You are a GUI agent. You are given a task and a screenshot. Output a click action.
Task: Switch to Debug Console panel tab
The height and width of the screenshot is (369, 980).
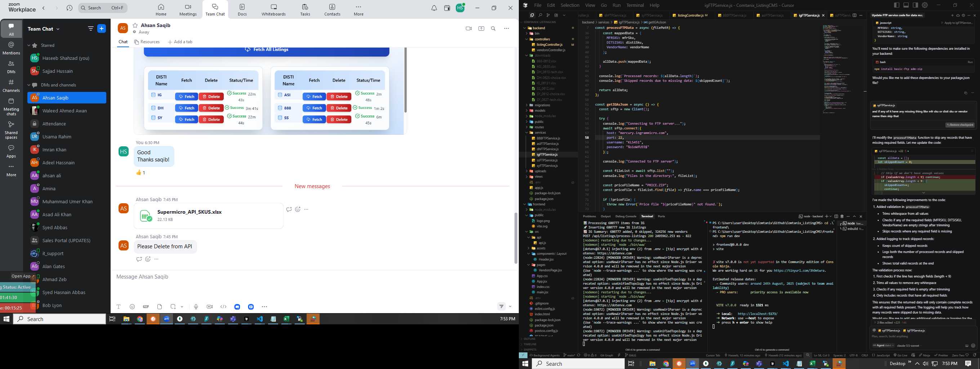click(626, 217)
